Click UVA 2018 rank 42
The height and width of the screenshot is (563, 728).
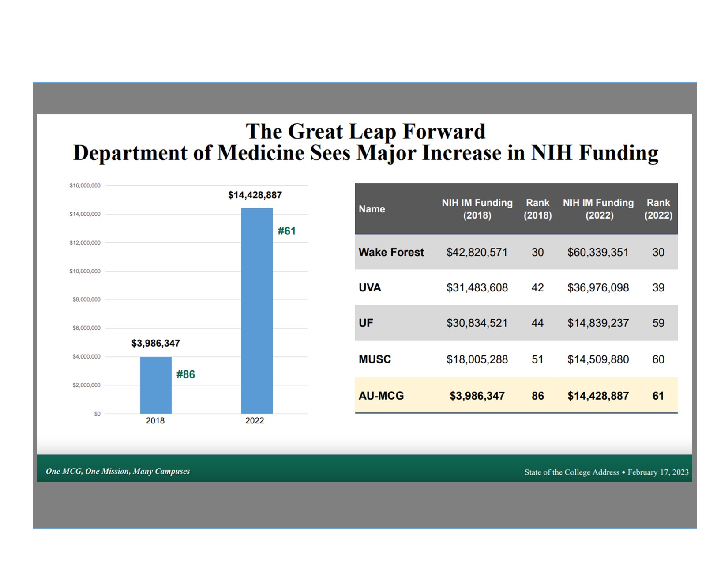537,287
